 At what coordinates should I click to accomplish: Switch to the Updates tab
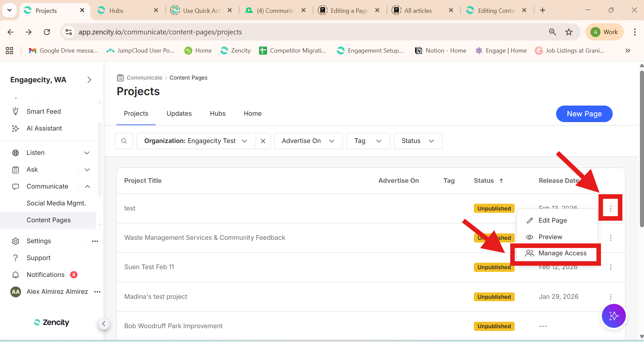click(179, 114)
